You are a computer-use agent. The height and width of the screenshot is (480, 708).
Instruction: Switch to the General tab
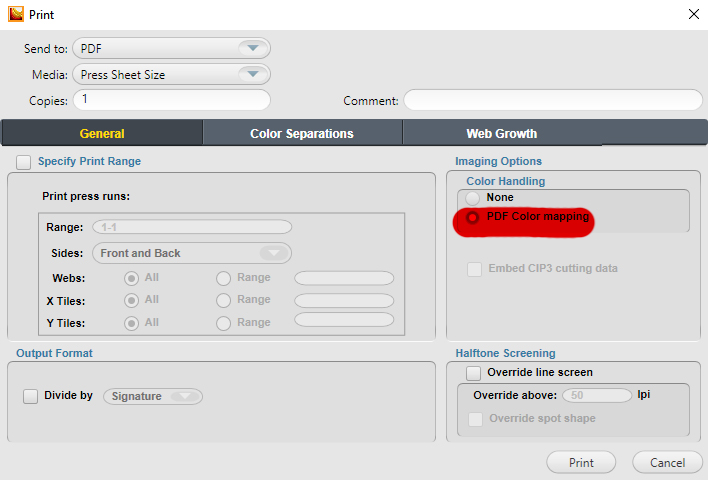(102, 133)
